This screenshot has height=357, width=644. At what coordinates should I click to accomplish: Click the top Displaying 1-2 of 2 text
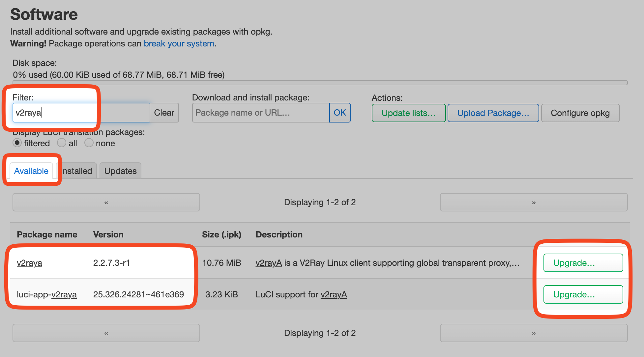tap(320, 202)
